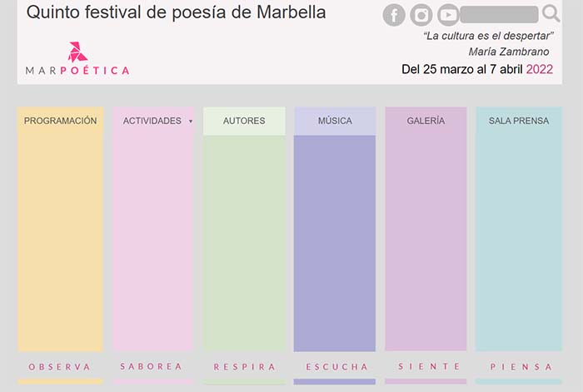Screen dimensions: 583x392
Task: Focus the grey search input field
Action: [499, 14]
